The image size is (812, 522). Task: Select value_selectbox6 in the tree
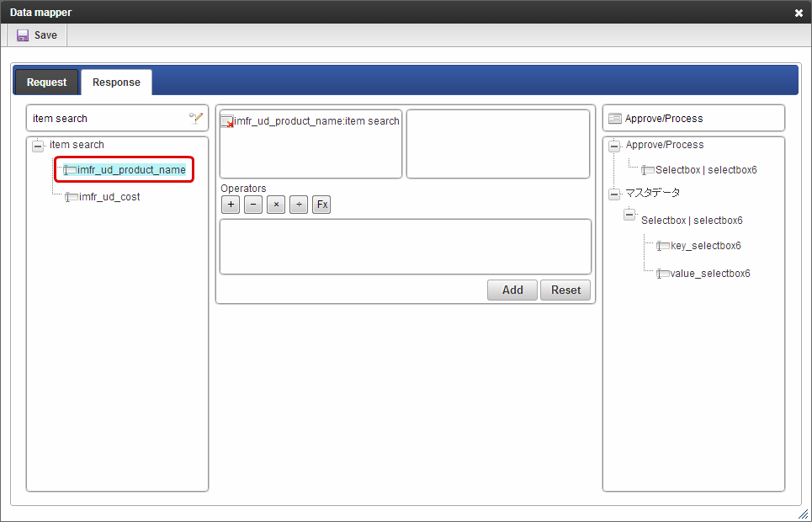click(710, 274)
